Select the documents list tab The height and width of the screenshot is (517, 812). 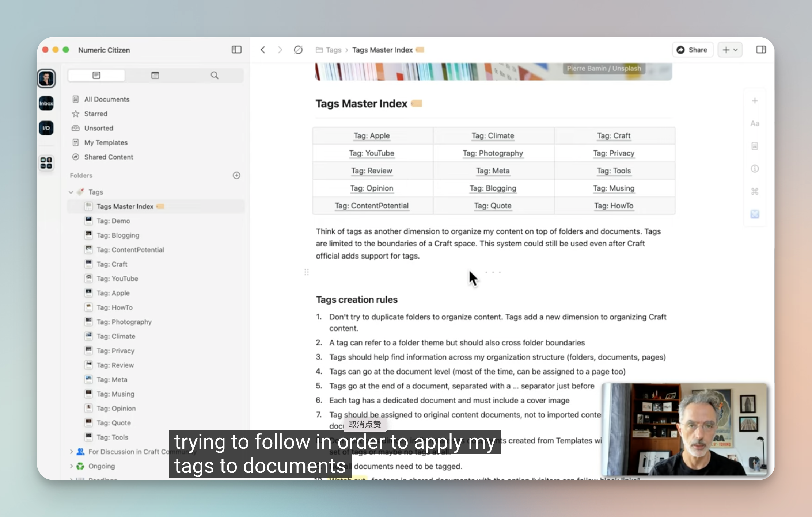point(96,75)
